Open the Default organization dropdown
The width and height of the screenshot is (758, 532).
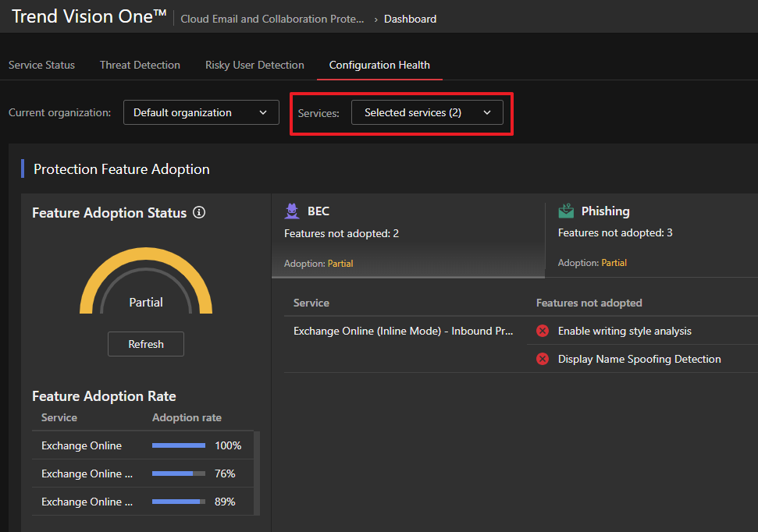[201, 112]
